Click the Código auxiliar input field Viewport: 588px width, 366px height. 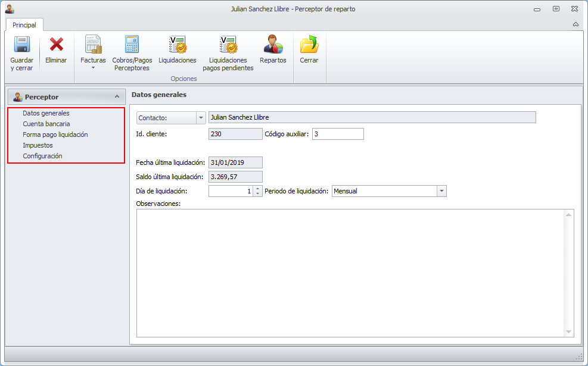[338, 134]
